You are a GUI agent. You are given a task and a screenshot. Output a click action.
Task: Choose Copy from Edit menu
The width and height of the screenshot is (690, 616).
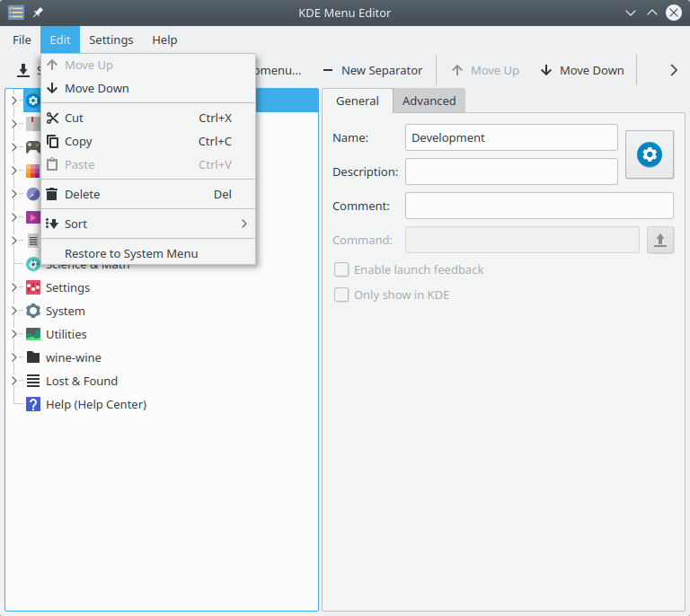(148, 141)
